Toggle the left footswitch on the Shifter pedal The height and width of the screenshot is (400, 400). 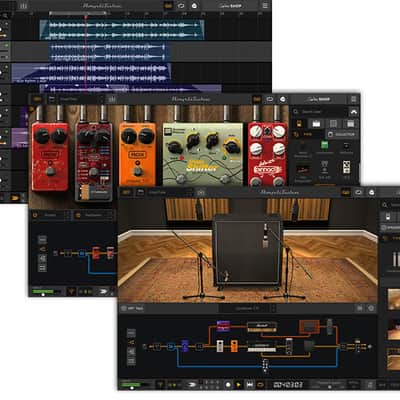[181, 179]
